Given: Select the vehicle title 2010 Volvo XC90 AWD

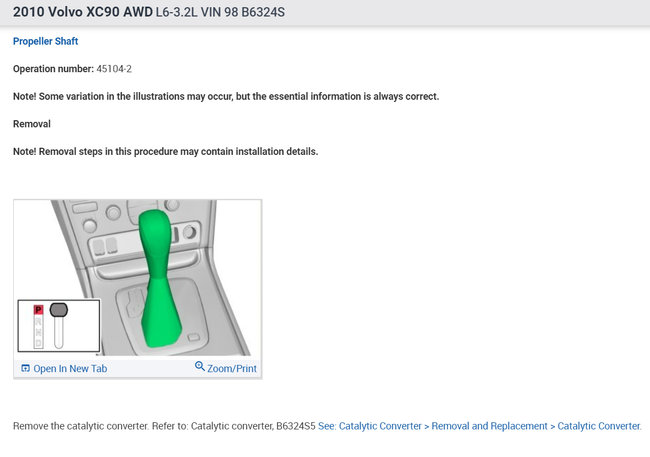Looking at the screenshot, I should point(83,12).
